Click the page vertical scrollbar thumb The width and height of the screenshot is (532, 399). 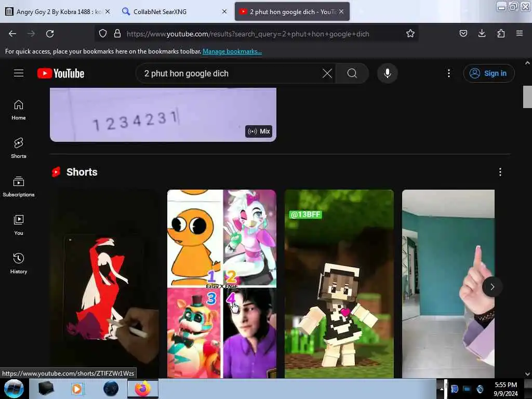point(527,97)
